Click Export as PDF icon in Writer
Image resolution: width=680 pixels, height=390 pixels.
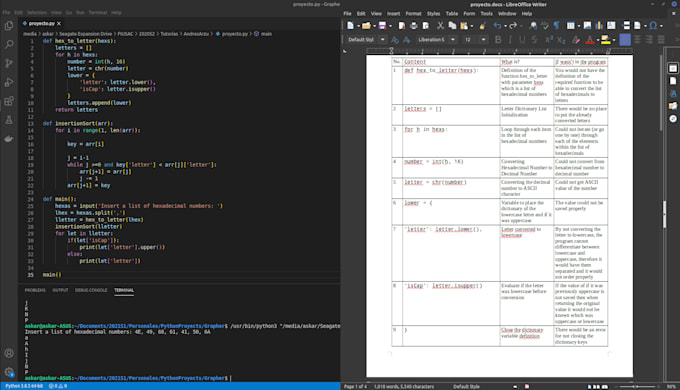point(402,26)
